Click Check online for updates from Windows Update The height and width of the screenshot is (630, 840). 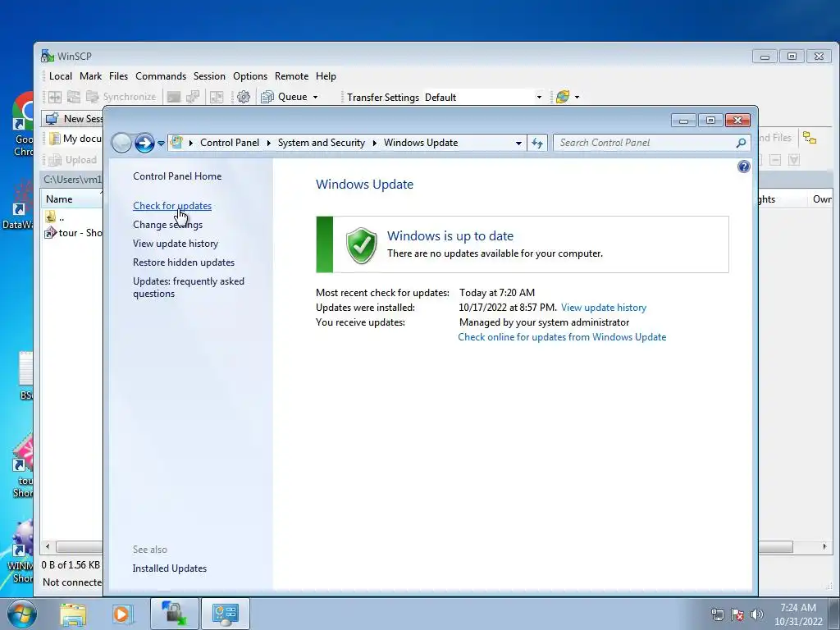[x=562, y=337]
